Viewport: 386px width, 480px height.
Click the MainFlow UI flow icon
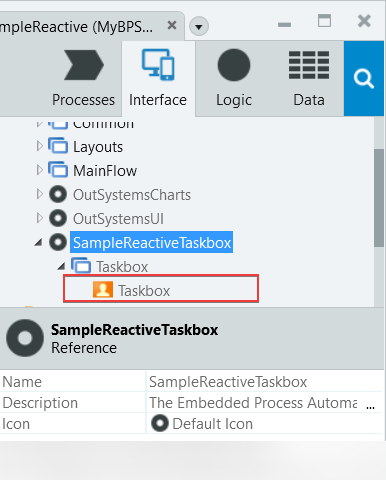[58, 170]
